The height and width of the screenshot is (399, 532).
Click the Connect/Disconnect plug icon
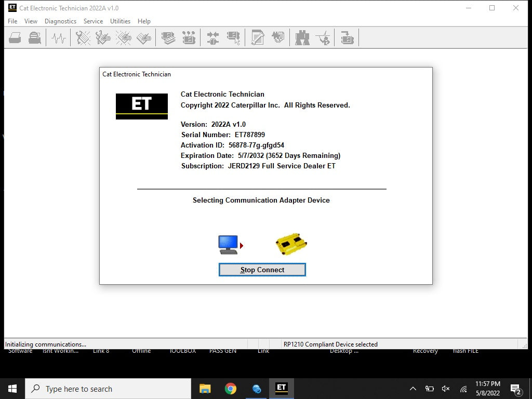pyautogui.click(x=212, y=37)
